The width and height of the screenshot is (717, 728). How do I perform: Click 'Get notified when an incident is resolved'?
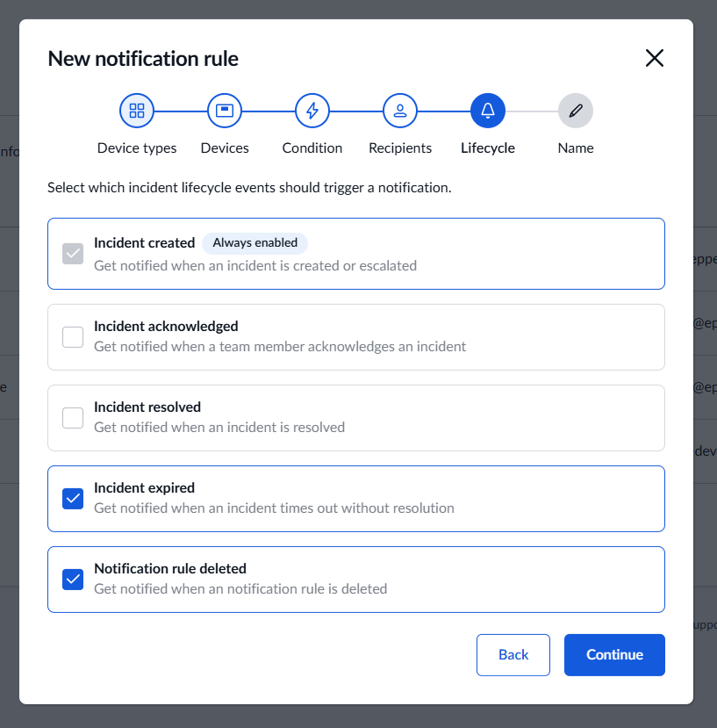point(219,427)
